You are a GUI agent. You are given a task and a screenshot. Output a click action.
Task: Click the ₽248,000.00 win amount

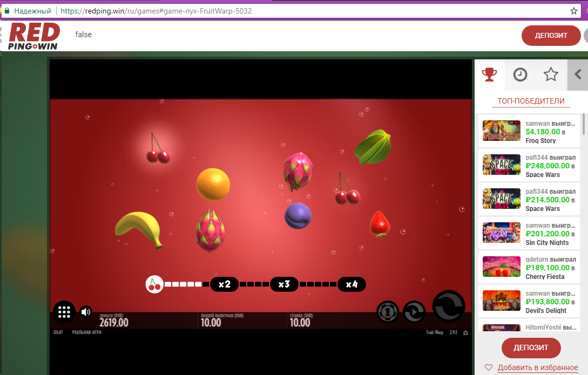[x=548, y=166]
